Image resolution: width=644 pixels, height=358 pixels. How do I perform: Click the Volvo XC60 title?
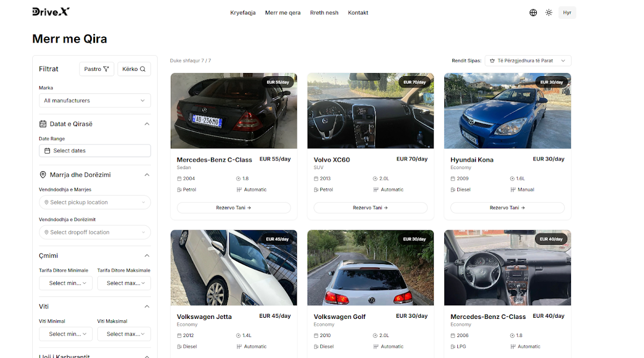click(332, 160)
